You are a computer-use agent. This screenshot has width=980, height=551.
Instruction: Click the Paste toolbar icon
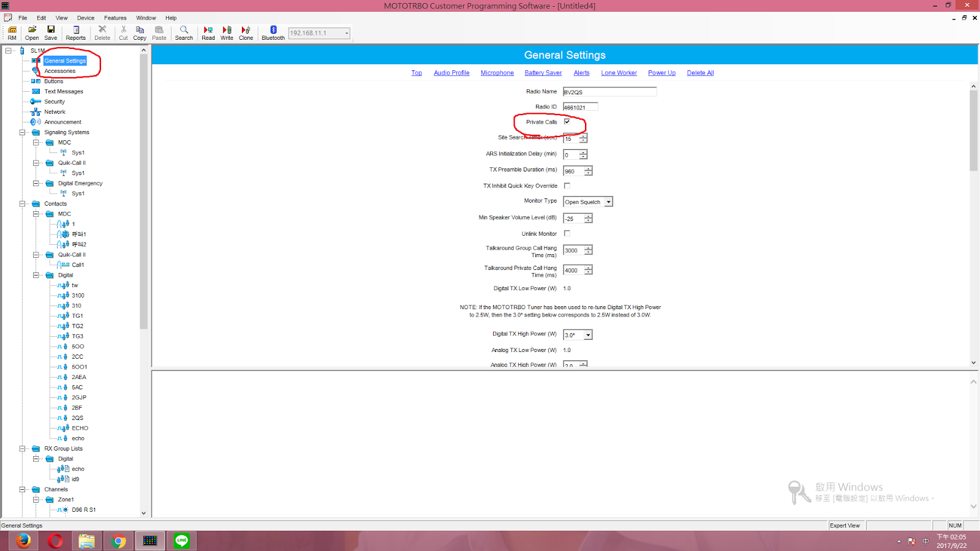tap(159, 33)
